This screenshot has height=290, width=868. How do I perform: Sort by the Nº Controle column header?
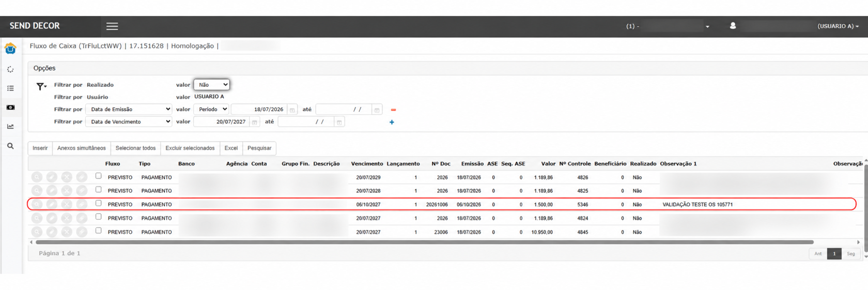[575, 164]
